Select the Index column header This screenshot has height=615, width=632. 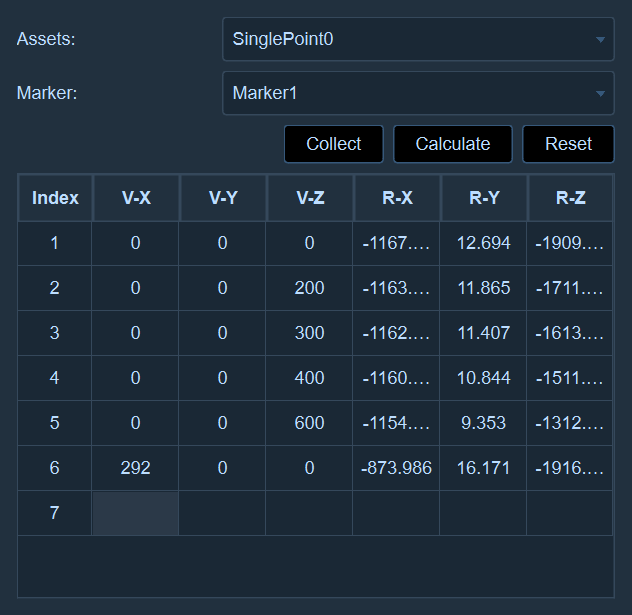(x=55, y=198)
